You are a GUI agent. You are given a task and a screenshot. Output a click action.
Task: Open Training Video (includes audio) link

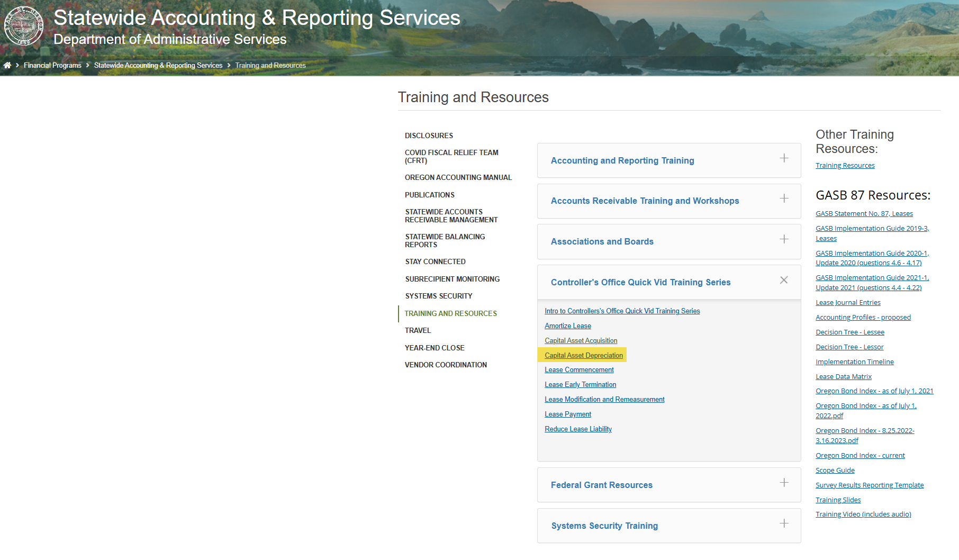click(863, 514)
